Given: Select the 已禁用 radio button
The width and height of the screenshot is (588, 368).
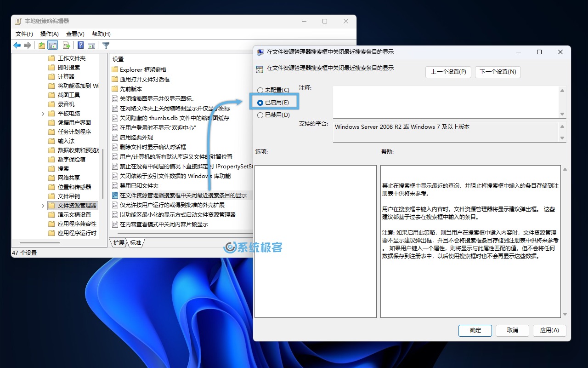Looking at the screenshot, I should tap(261, 115).
